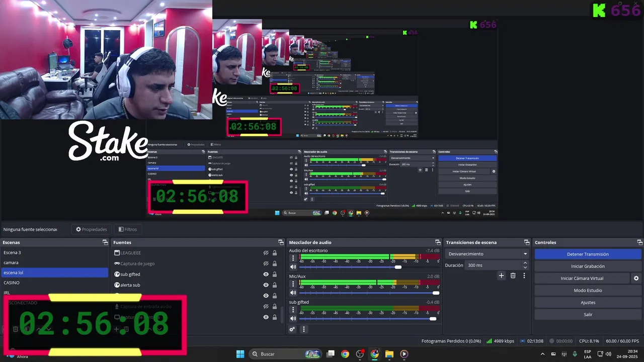Image resolution: width=644 pixels, height=362 pixels.
Task: Select the IRL scene
Action: (54, 293)
